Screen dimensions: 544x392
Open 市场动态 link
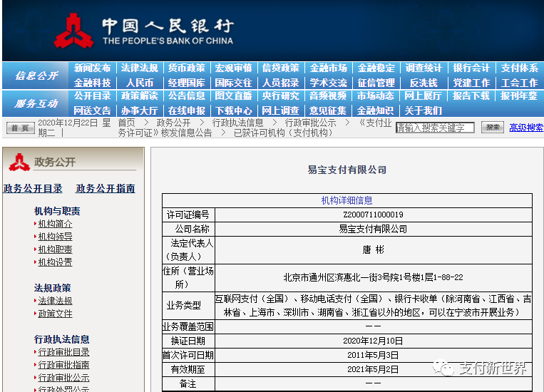(376, 96)
